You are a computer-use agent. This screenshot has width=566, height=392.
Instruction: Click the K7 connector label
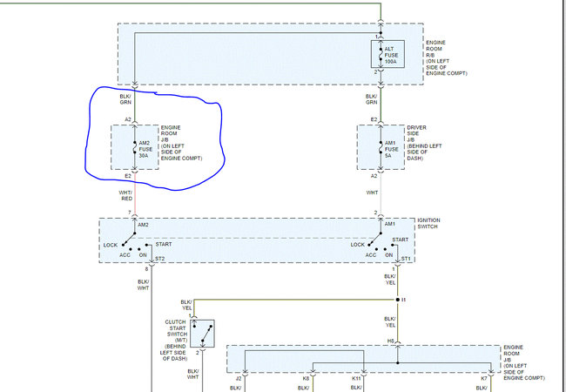(484, 379)
